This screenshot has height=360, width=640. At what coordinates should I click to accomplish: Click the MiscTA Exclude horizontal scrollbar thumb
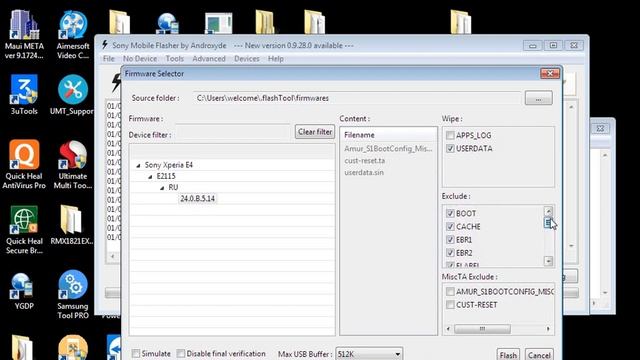point(482,329)
